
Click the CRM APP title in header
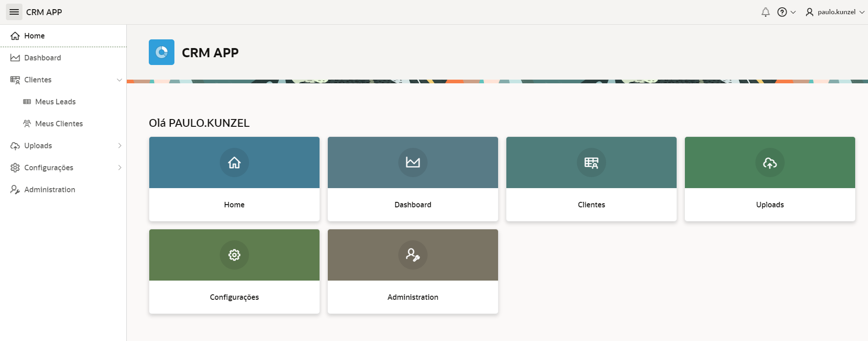[44, 12]
